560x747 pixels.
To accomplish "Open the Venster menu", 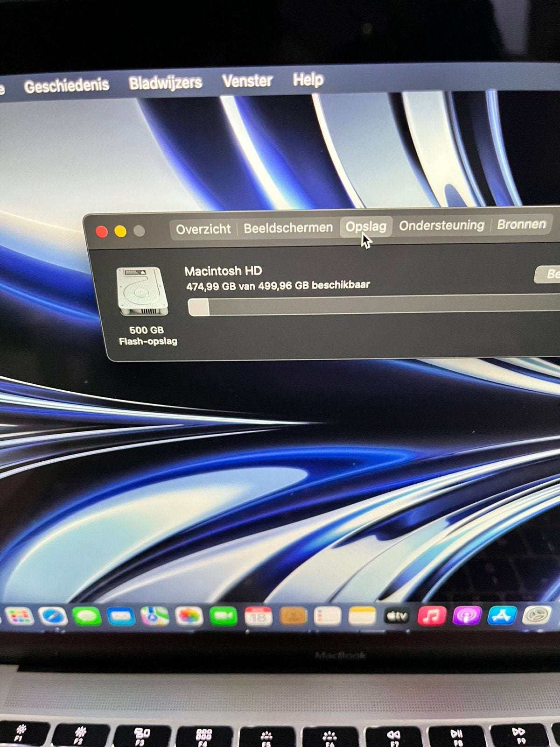I will click(x=247, y=81).
